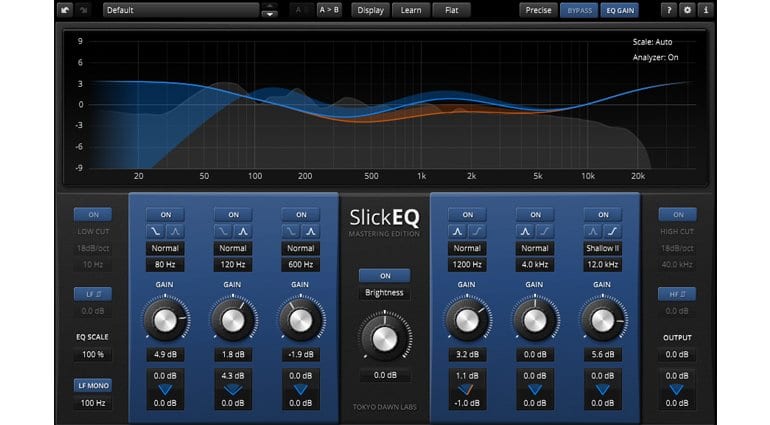Select bell shape for 4.0 kHz band
Viewport: 770px width, 425px height.
(525, 231)
